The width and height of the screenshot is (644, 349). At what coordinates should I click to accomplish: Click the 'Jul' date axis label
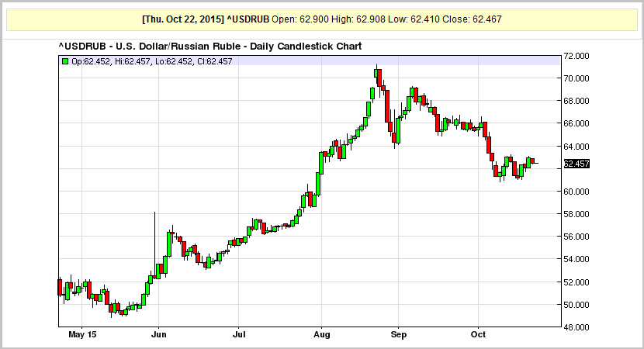(x=239, y=334)
